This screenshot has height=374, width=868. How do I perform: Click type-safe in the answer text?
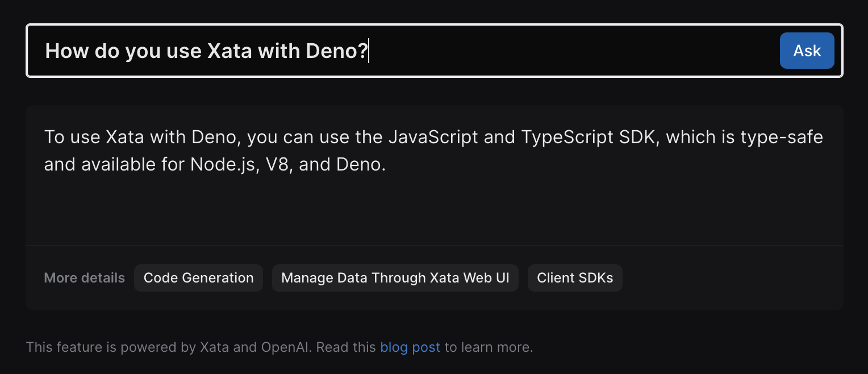click(781, 137)
